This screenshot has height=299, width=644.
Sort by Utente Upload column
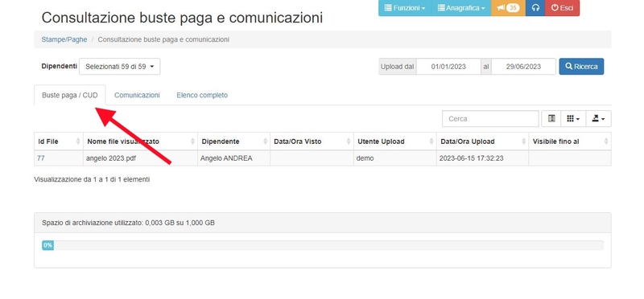point(394,141)
